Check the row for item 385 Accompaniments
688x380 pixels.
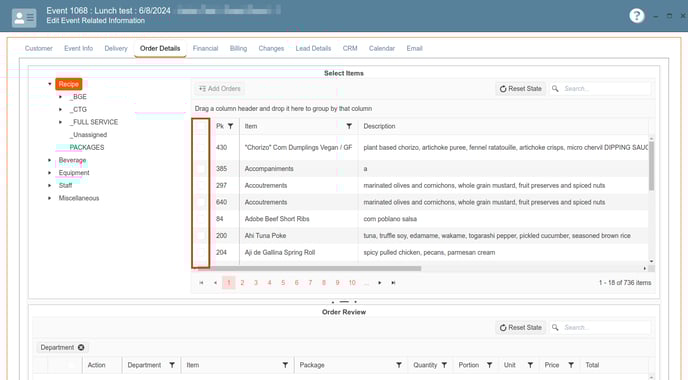coord(201,169)
